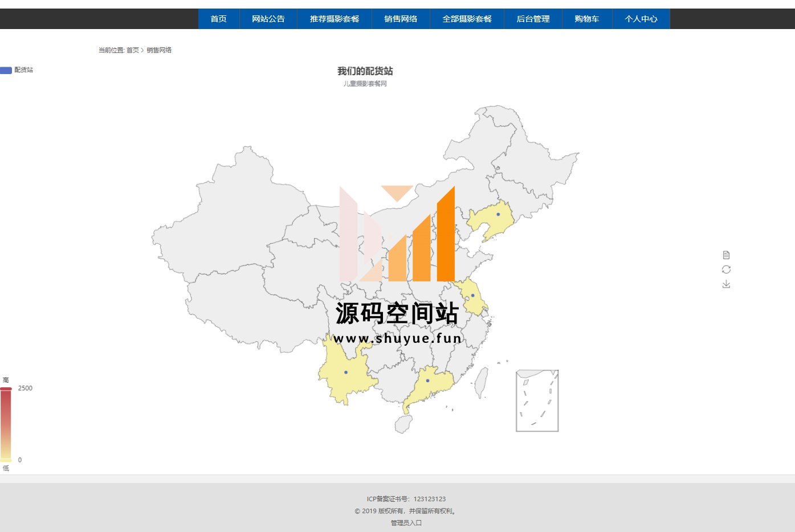Click the Jiangsu province distribution dot
This screenshot has height=532, width=795.
click(473, 296)
